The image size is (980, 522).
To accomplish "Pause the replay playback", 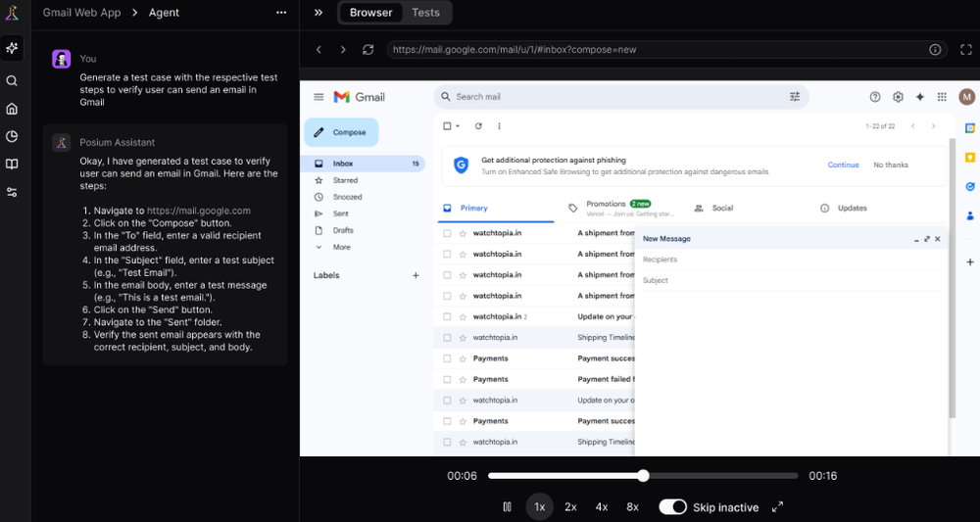I will (x=507, y=506).
